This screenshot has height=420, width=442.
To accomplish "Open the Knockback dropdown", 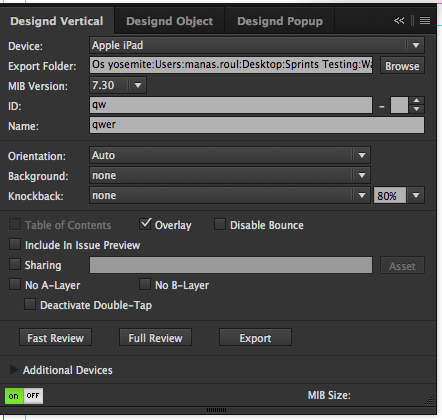I will point(230,195).
